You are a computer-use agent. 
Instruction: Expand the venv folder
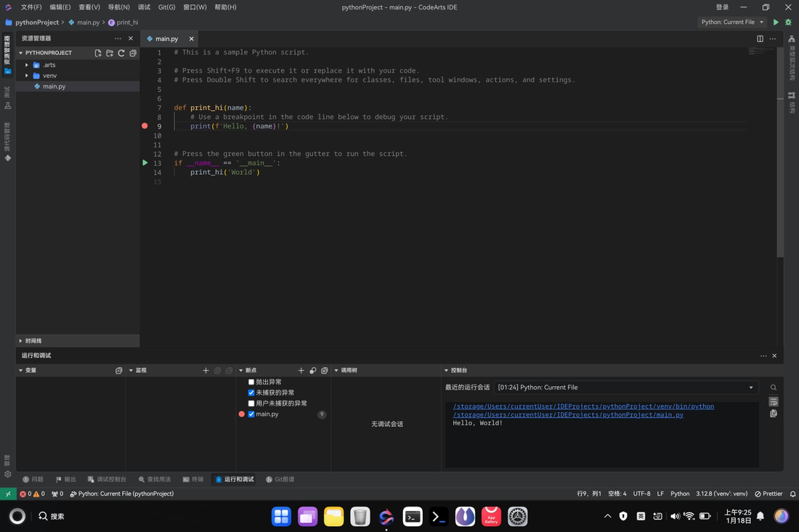[x=27, y=75]
